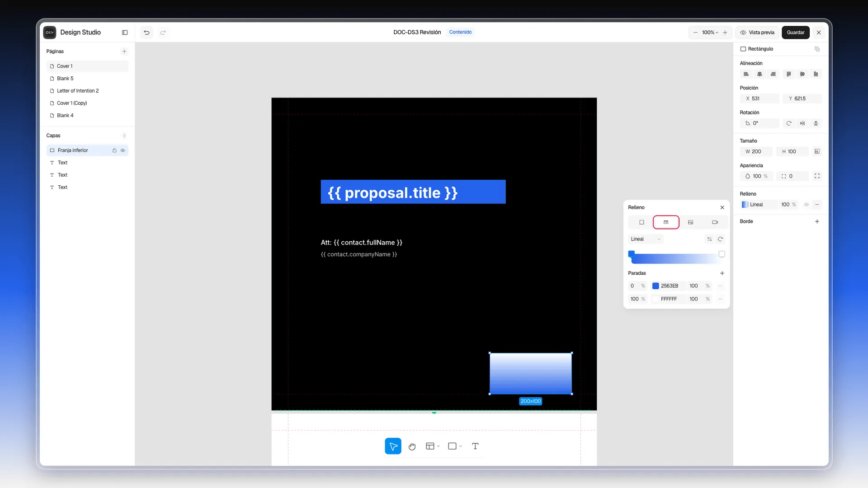This screenshot has height=488, width=868.
Task: Redo the last undone action
Action: point(163,33)
